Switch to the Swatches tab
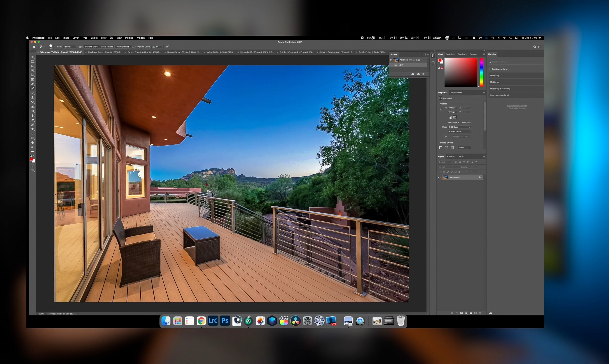Screen dimensions: 609x364 (450, 54)
